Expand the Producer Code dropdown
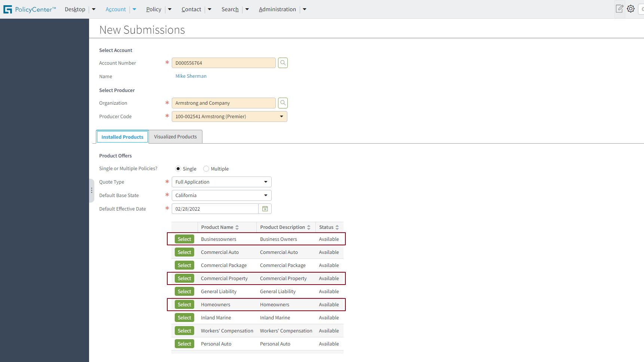Viewport: 644px width, 362px height. click(x=281, y=117)
